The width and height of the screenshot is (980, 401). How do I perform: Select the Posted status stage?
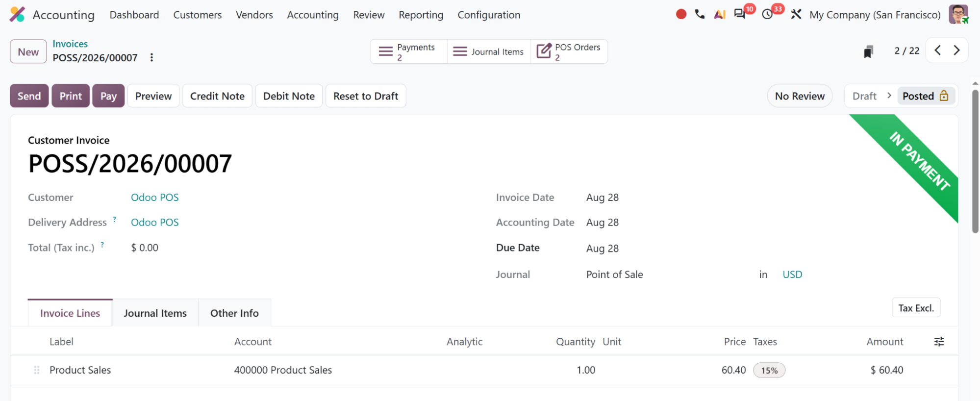[925, 96]
